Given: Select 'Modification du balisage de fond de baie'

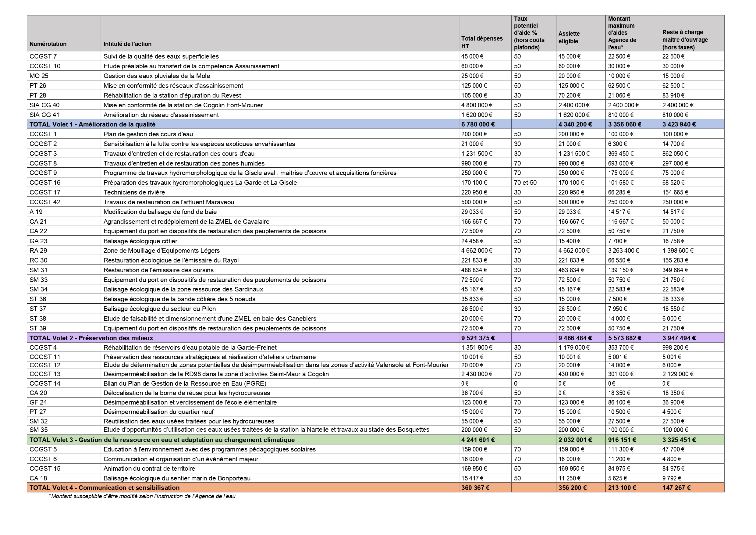Looking at the screenshot, I should [160, 212].
